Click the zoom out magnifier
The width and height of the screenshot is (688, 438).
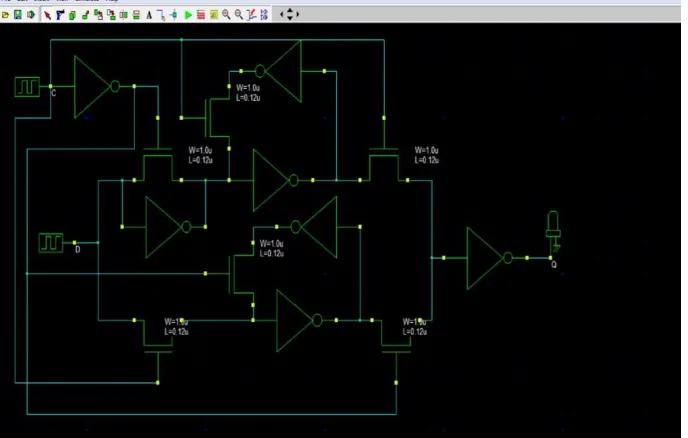(x=239, y=15)
